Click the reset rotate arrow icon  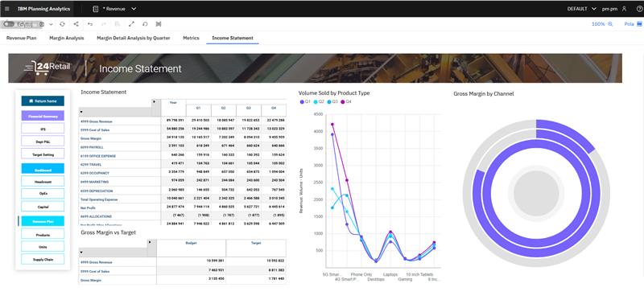point(145,24)
